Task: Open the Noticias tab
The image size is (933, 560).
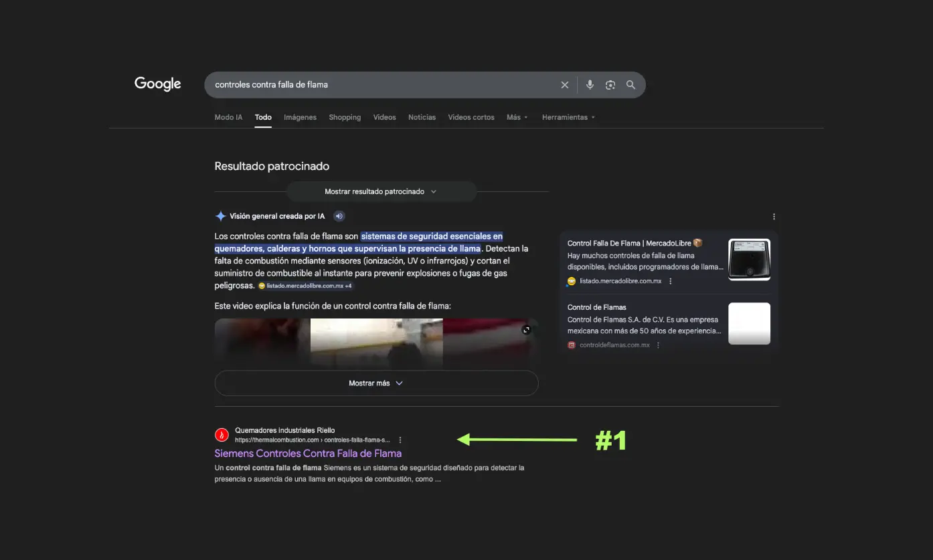Action: [x=422, y=117]
